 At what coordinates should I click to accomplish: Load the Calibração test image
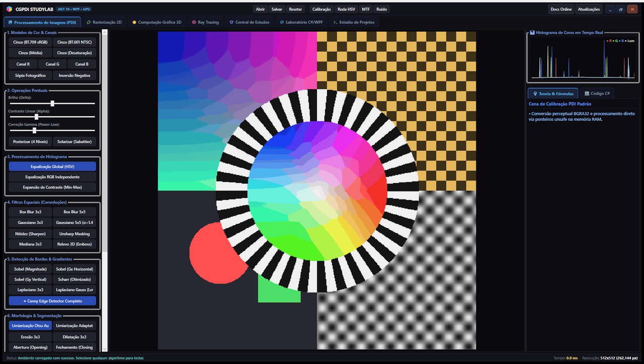pos(321,9)
